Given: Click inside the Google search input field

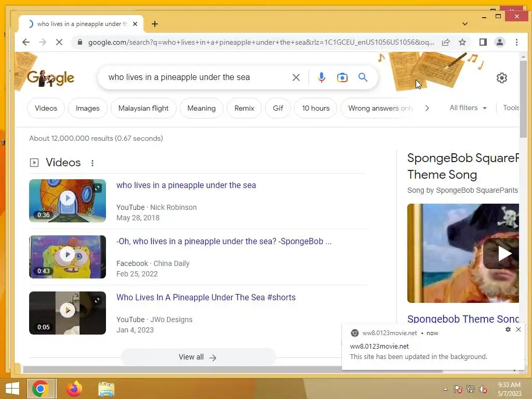Looking at the screenshot, I should click(x=197, y=77).
